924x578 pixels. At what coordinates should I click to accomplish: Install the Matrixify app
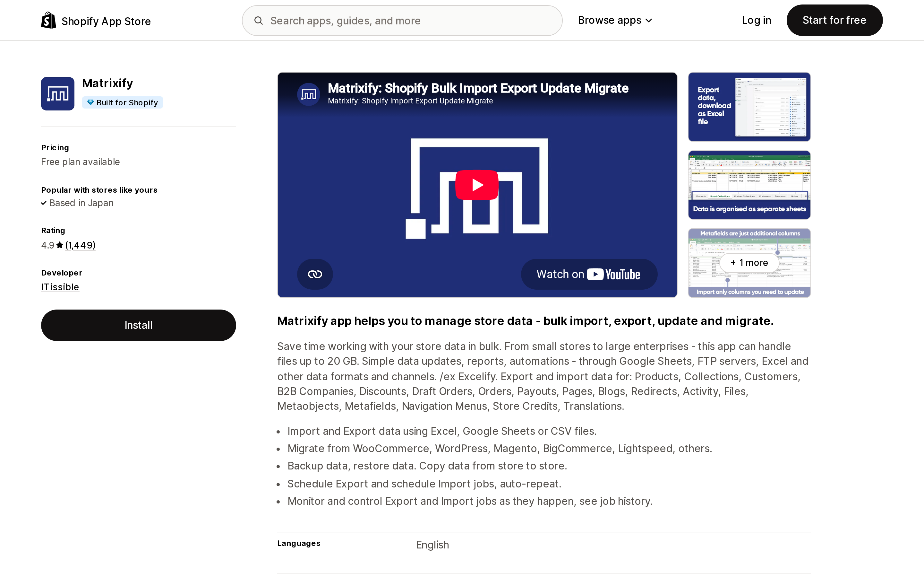click(139, 325)
